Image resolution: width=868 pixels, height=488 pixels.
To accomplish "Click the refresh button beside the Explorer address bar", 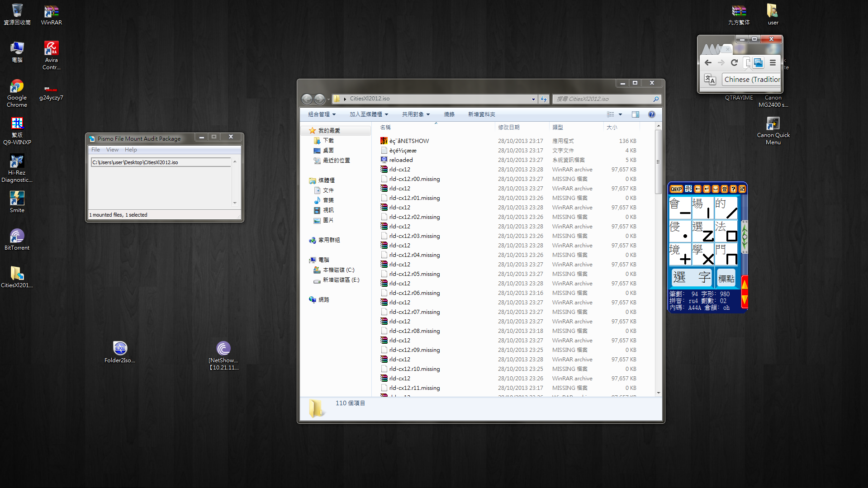I will (x=544, y=99).
